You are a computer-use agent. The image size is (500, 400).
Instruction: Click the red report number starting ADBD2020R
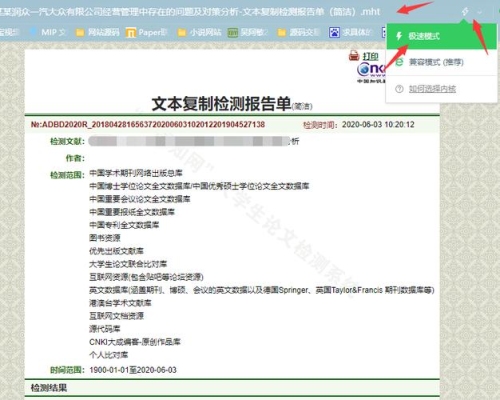148,125
